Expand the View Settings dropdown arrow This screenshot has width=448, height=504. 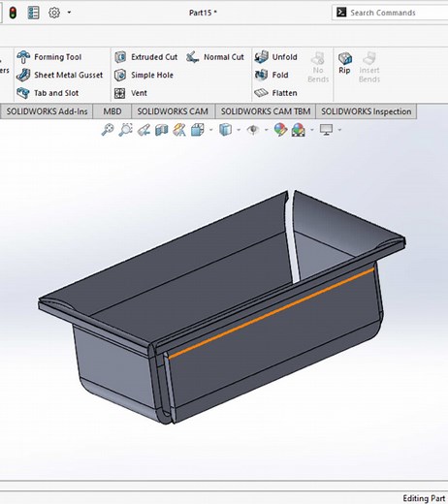339,130
